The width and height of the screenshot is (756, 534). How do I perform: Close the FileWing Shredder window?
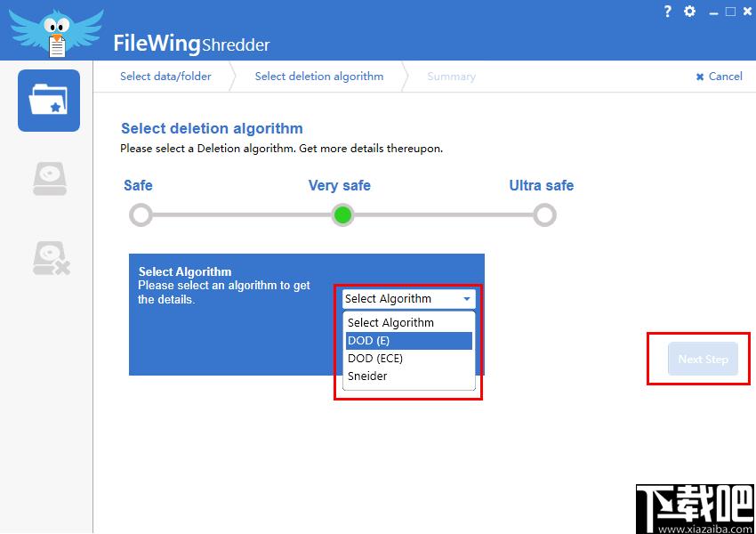coord(748,12)
